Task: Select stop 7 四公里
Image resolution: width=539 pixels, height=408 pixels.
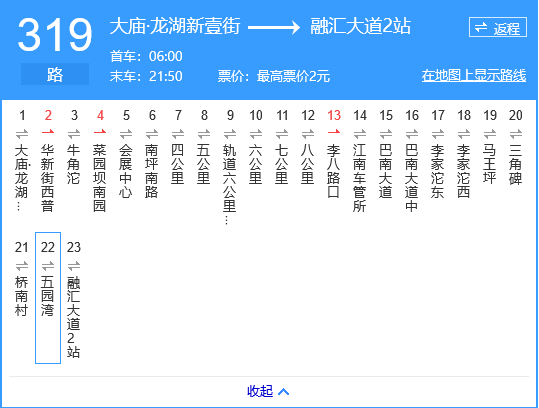Action: click(178, 164)
